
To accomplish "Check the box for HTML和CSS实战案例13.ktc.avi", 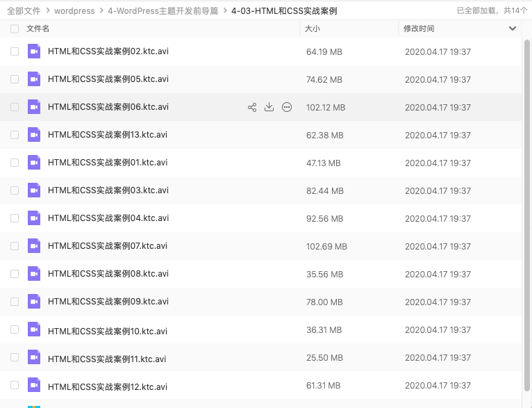I will 15,135.
